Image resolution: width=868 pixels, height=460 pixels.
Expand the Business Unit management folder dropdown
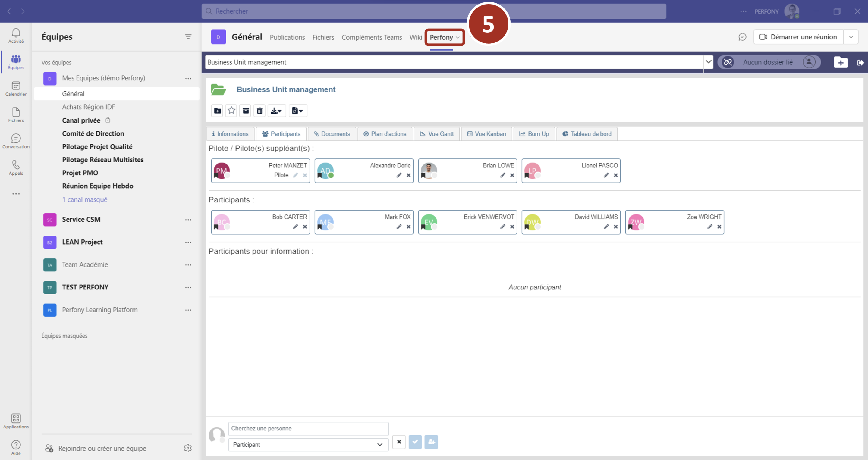click(x=708, y=62)
